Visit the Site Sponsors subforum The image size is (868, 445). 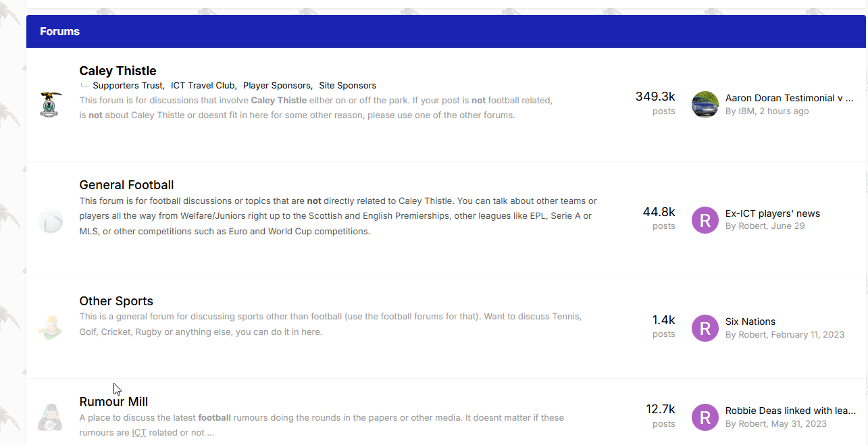click(x=347, y=86)
